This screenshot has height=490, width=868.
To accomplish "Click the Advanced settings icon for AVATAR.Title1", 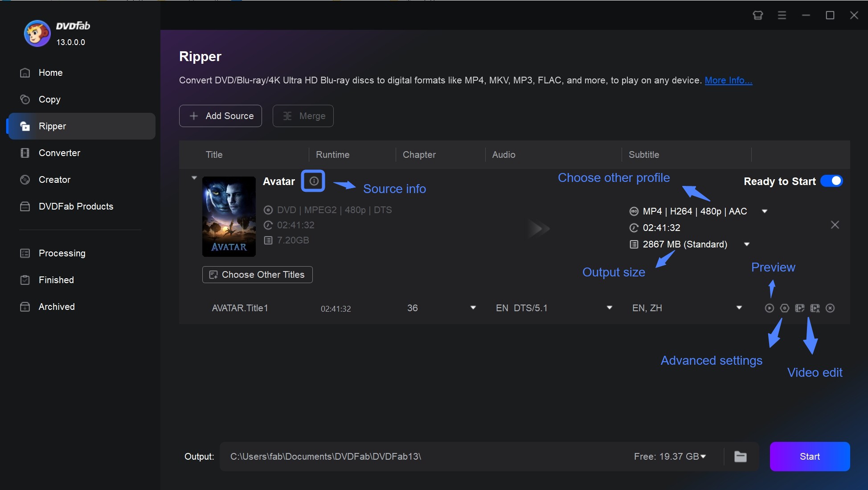I will [785, 308].
